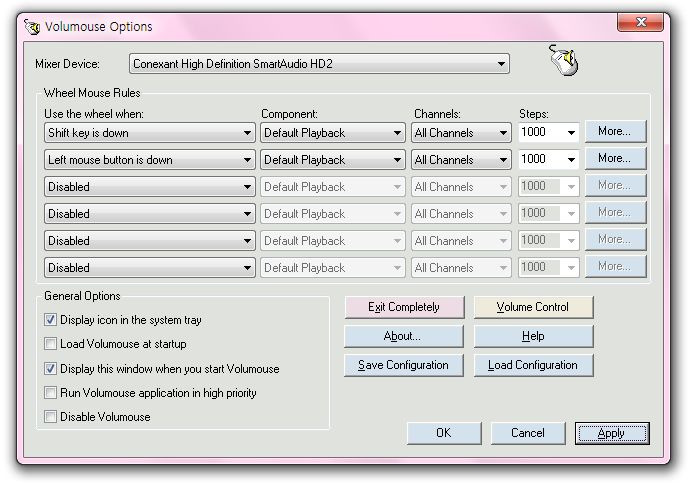Open the Mixer Device dropdown
Screen dimensions: 689x483
tap(319, 64)
